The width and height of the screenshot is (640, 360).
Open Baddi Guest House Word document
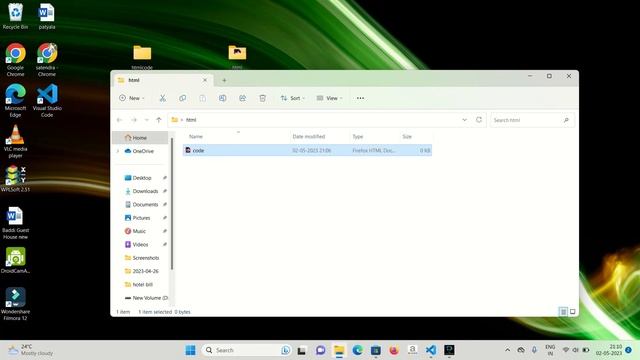[x=16, y=223]
